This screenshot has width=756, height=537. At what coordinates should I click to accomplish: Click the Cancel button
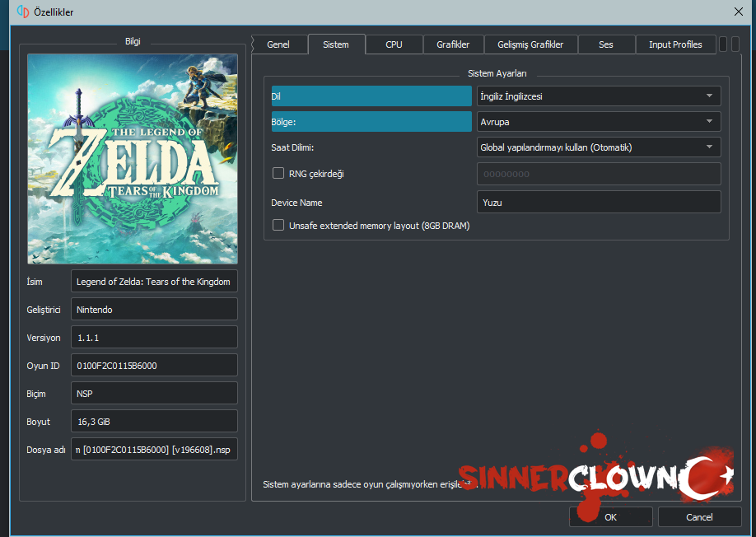click(x=698, y=517)
